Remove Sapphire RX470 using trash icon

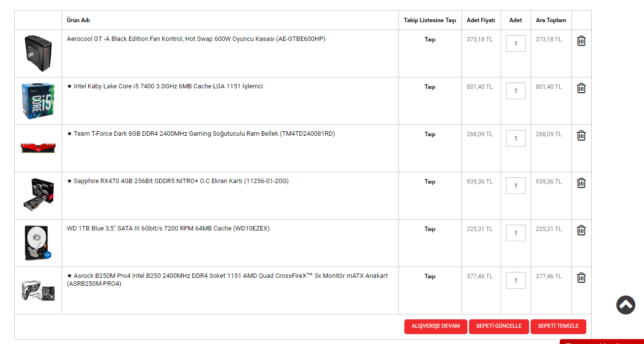point(581,183)
